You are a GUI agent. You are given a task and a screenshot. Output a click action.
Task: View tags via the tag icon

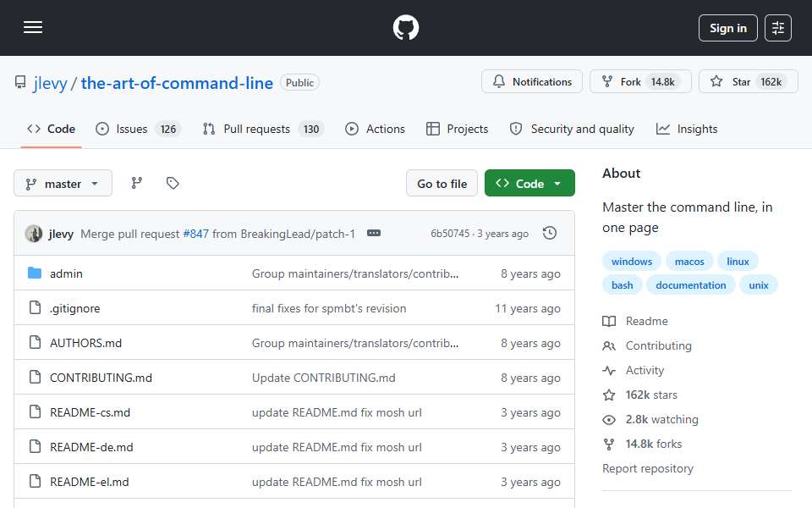[173, 183]
